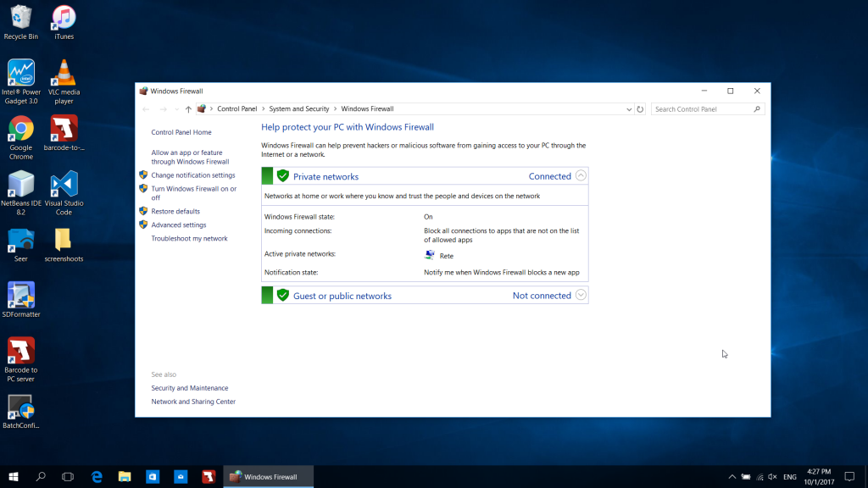
Task: Go back to Control Panel breadcrumb
Action: (x=238, y=108)
